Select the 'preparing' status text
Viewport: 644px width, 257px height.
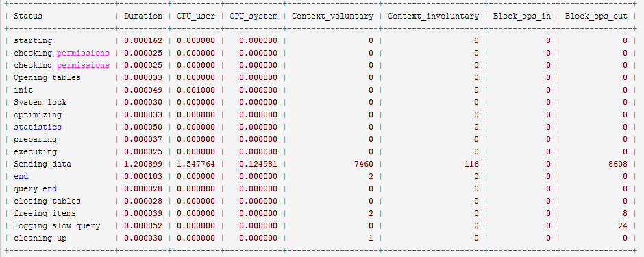[x=36, y=139]
